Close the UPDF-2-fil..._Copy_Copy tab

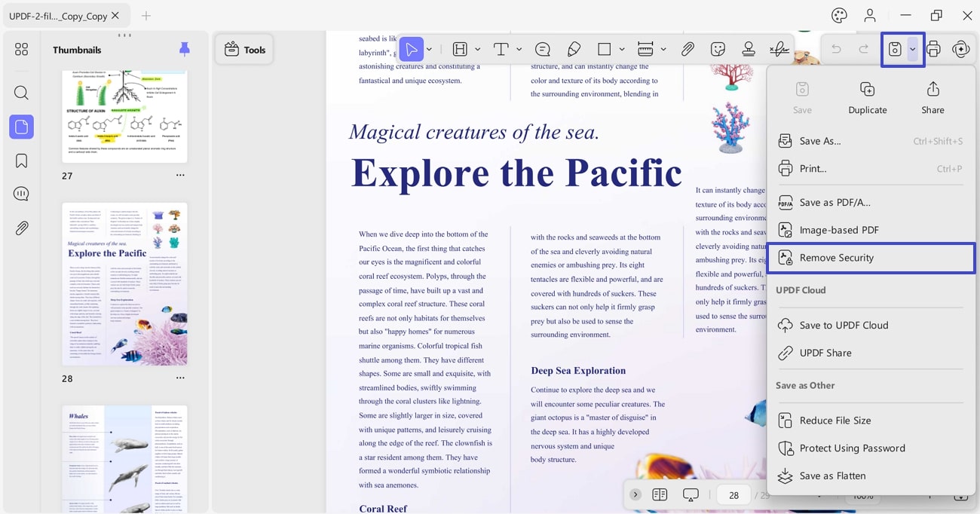pos(115,15)
